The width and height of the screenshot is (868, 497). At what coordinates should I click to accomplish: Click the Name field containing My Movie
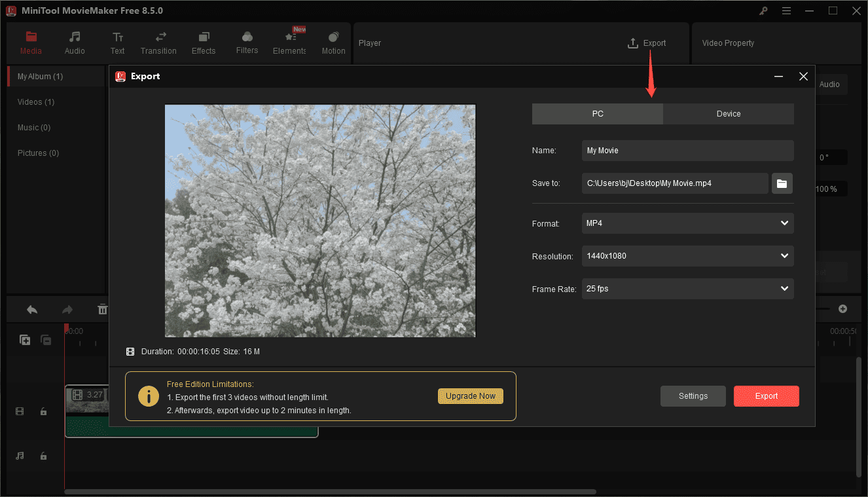(x=687, y=151)
